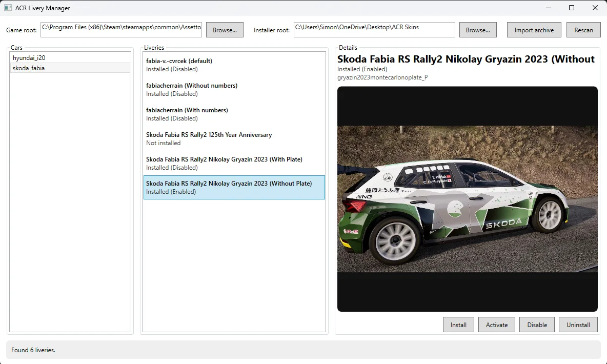Install the selected livery

[458, 325]
